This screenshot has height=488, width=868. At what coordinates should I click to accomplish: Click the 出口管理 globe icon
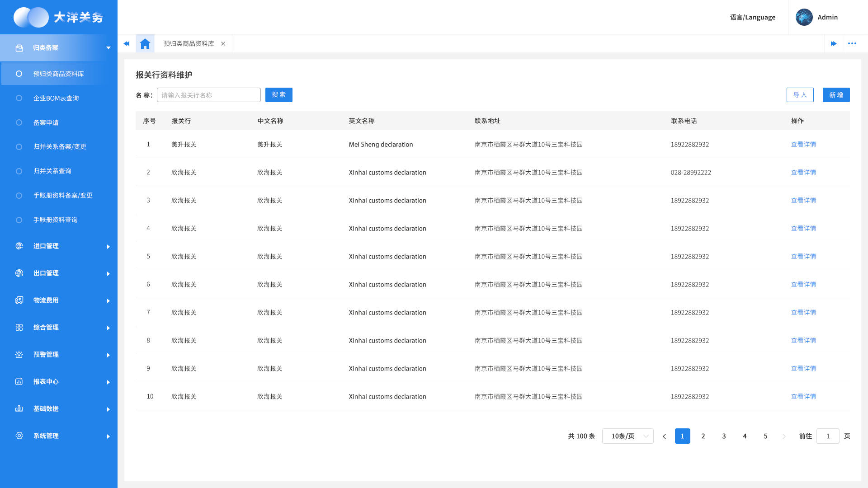(x=19, y=273)
